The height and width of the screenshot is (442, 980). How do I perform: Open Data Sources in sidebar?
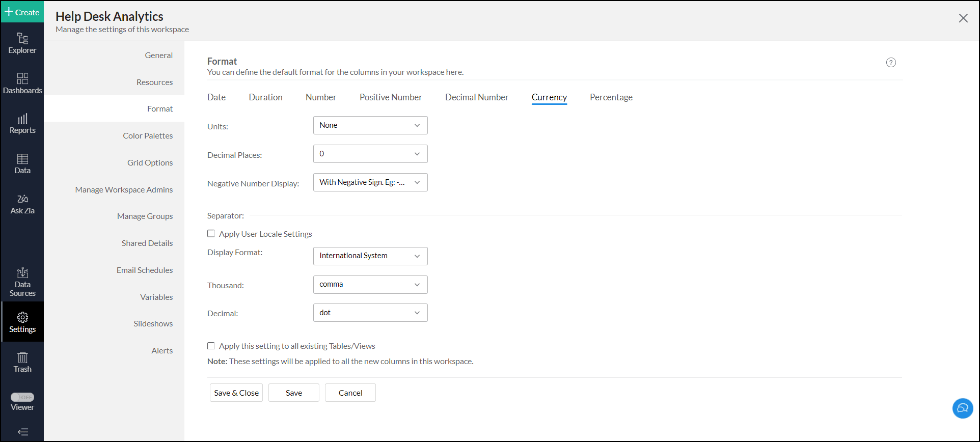pyautogui.click(x=22, y=282)
